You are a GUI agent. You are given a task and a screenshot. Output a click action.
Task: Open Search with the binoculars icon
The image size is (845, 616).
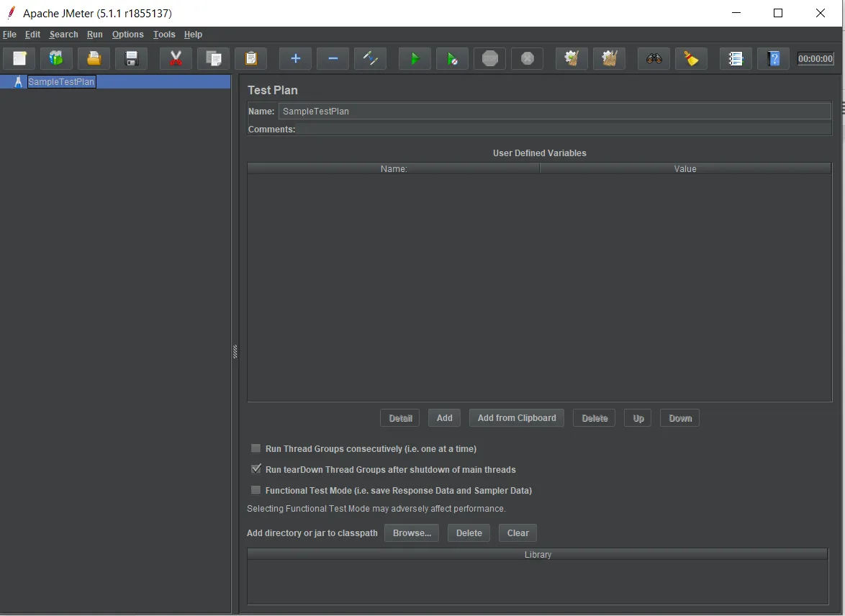[654, 59]
